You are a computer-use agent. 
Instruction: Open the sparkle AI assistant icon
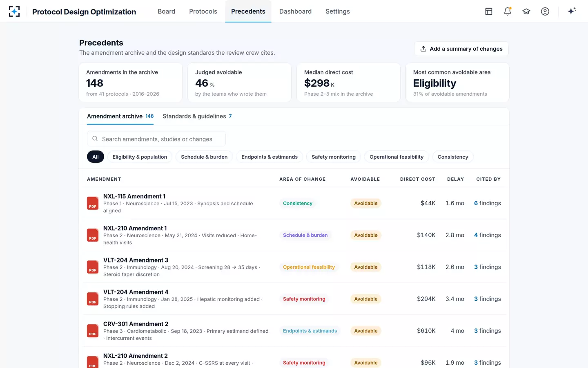point(572,11)
